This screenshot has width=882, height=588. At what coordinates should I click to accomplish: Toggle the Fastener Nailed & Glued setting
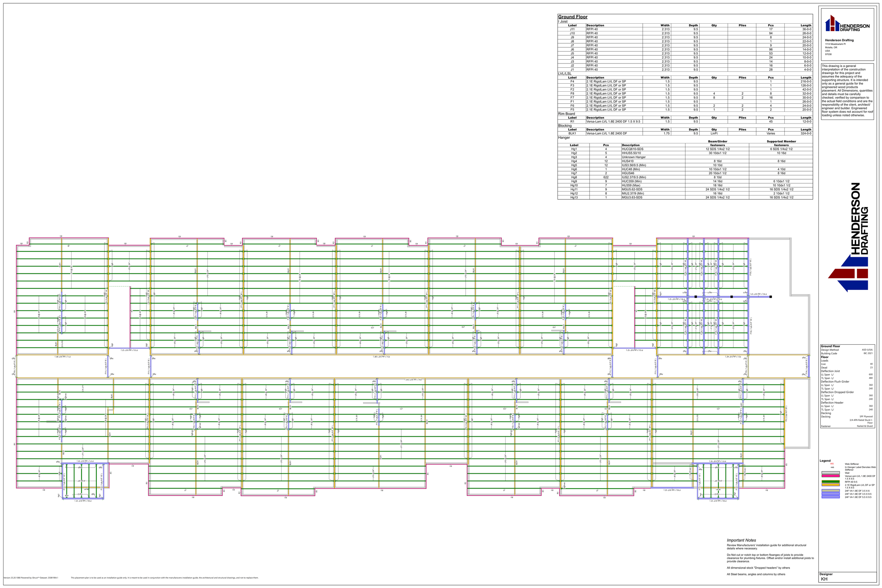point(865,426)
